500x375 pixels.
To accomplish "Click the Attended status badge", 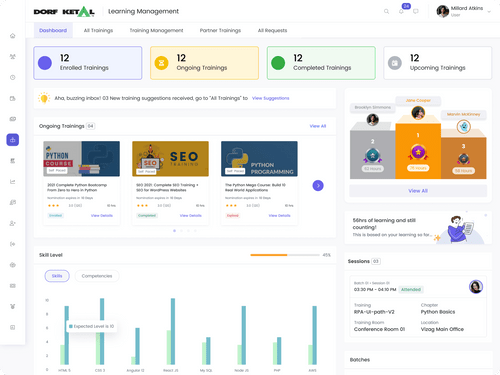I will point(411,289).
